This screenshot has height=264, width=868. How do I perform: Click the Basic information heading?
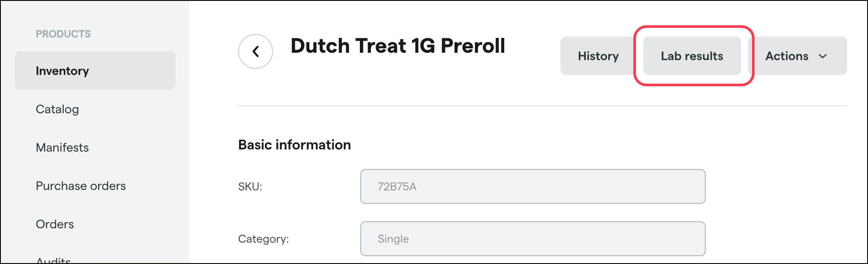[x=294, y=145]
